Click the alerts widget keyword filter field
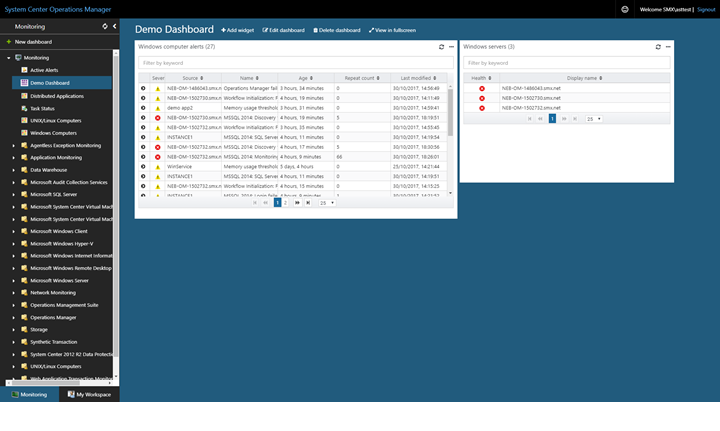This screenshot has height=431, width=720. click(x=296, y=63)
